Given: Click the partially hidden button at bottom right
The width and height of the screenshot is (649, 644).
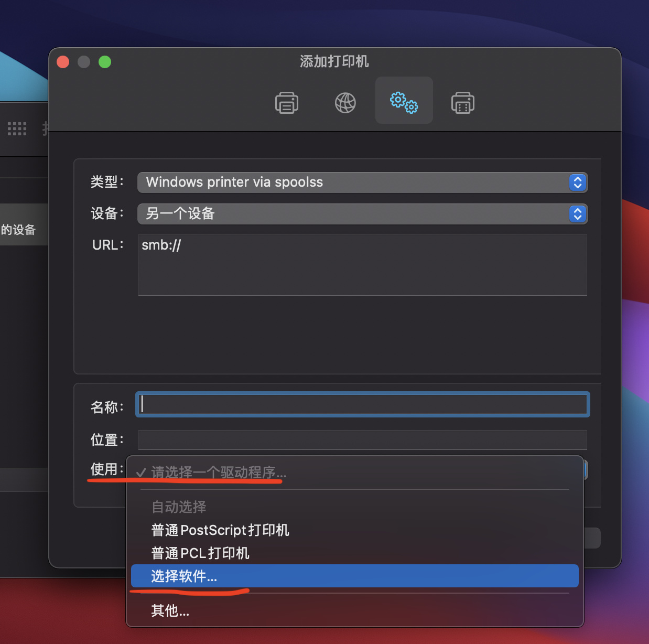Looking at the screenshot, I should pos(592,538).
